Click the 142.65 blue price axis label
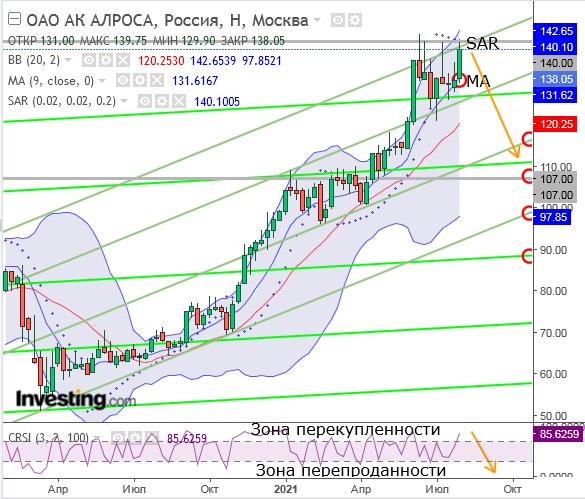Screen dimensions: 585x499 pyautogui.click(x=556, y=31)
